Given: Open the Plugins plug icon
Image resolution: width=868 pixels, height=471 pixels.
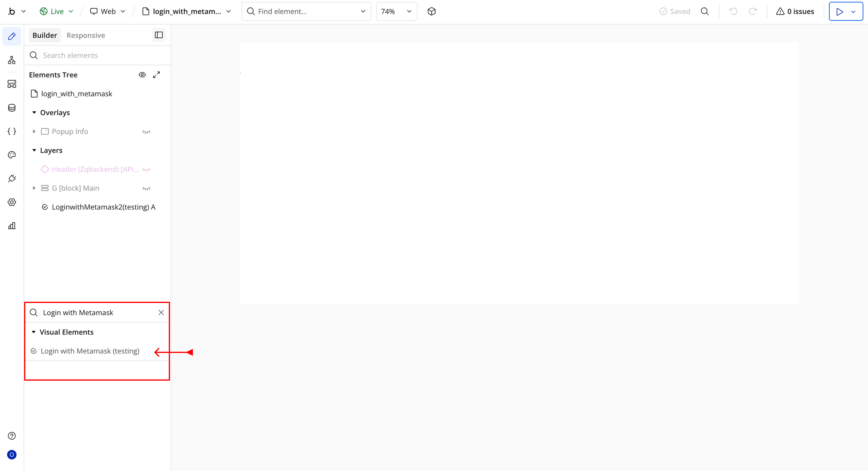Looking at the screenshot, I should [12, 179].
